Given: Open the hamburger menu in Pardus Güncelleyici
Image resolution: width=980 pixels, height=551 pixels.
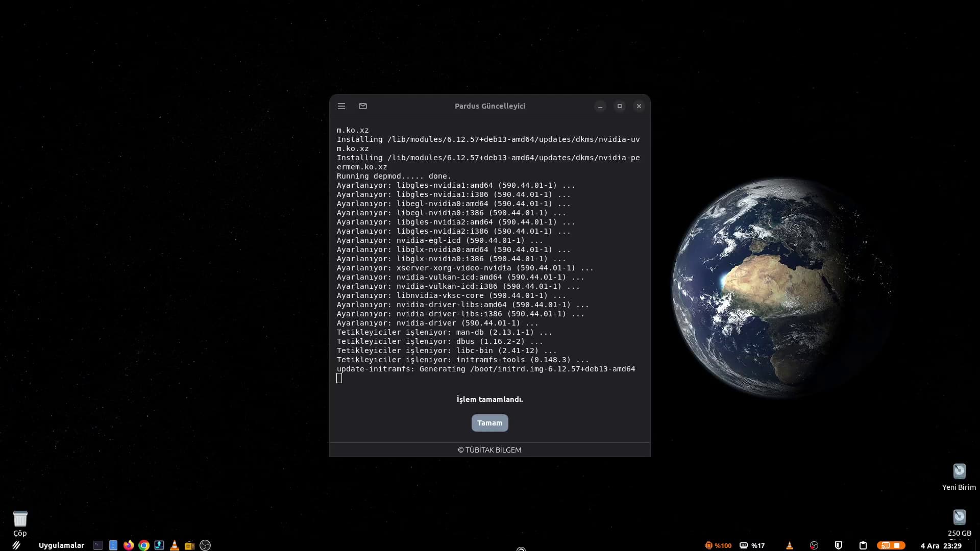Looking at the screenshot, I should (341, 106).
